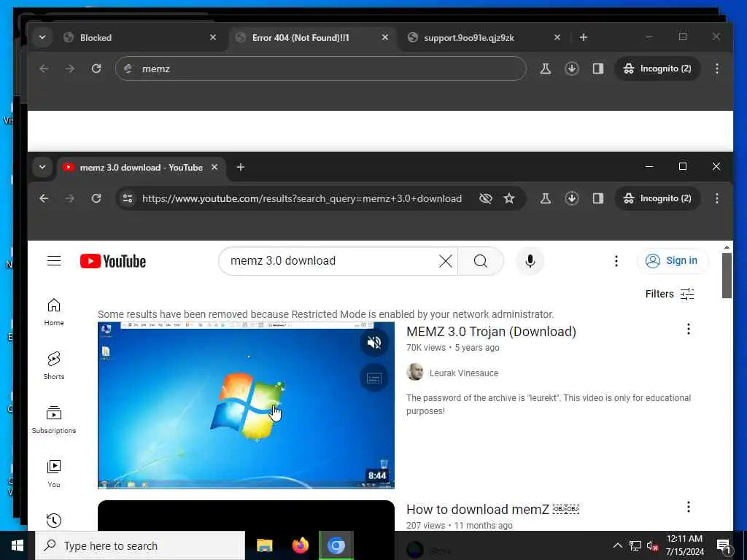Open three-dot menu in back Chrome window
Screen dimensions: 747x560
[x=716, y=69]
